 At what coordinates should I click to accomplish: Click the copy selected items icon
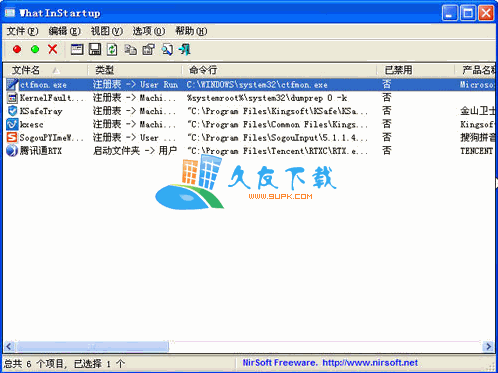point(130,49)
